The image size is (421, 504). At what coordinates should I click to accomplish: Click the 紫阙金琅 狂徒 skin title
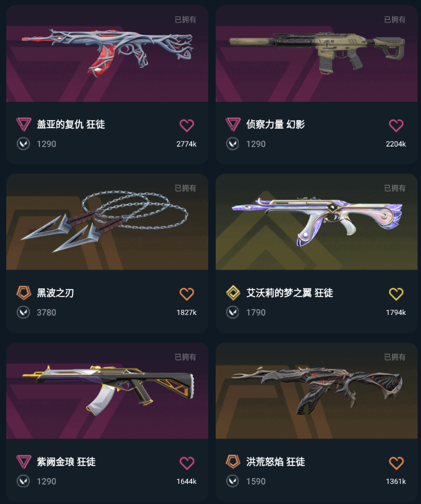[x=66, y=462]
